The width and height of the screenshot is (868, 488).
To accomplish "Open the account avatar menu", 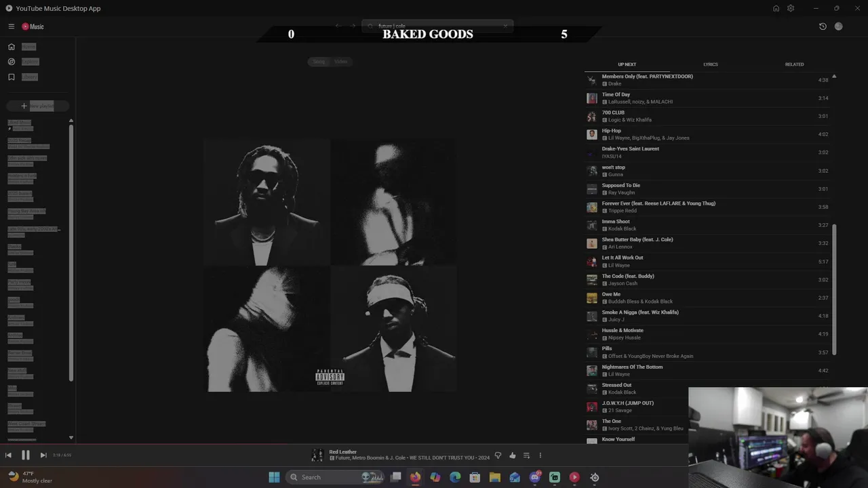I will coord(839,26).
